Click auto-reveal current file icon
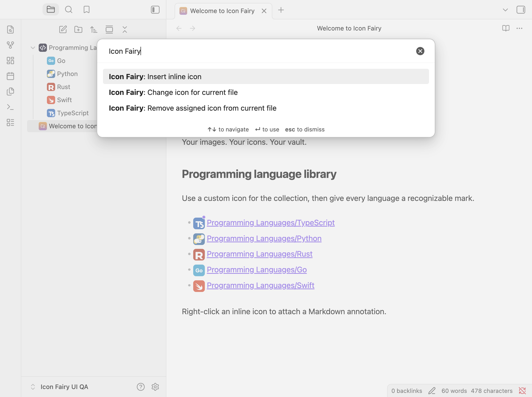Screen dimensions: 532x397 (x=109, y=30)
